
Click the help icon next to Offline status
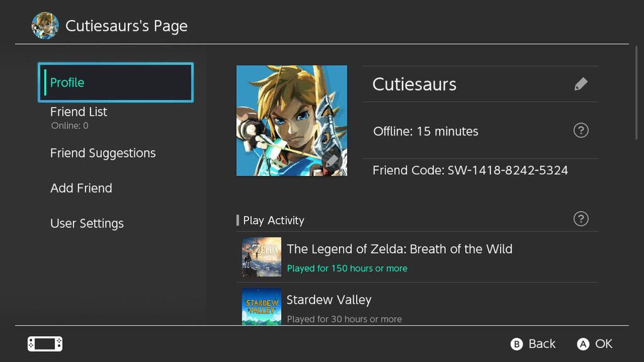pyautogui.click(x=581, y=131)
